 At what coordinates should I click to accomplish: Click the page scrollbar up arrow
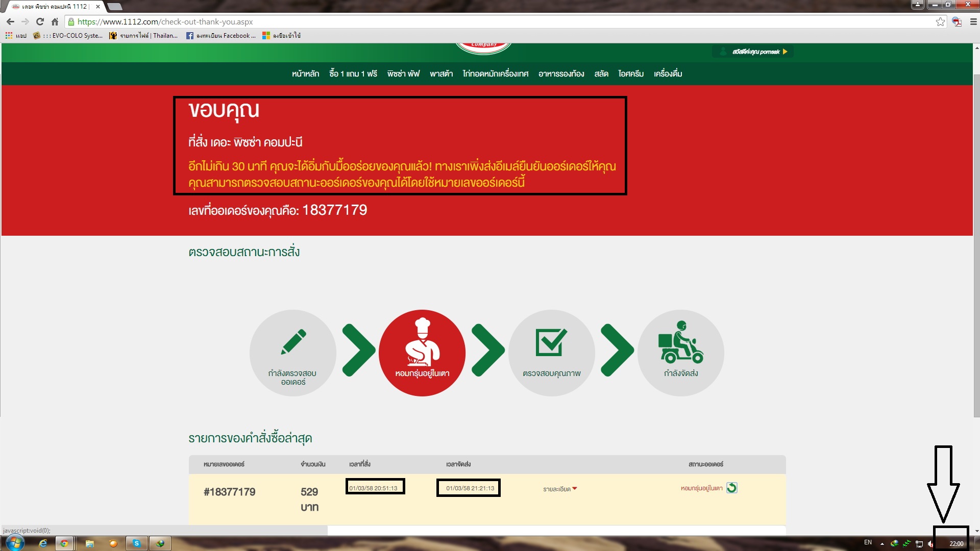click(x=976, y=48)
